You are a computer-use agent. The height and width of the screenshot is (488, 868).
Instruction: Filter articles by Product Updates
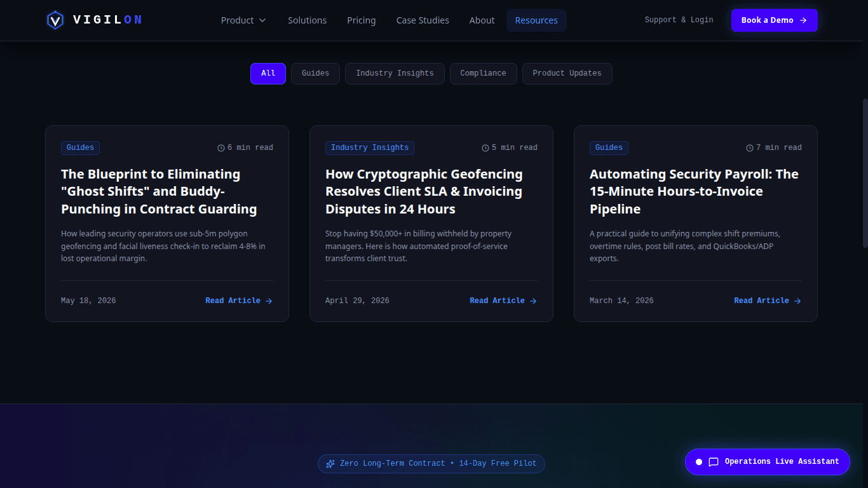coord(567,74)
